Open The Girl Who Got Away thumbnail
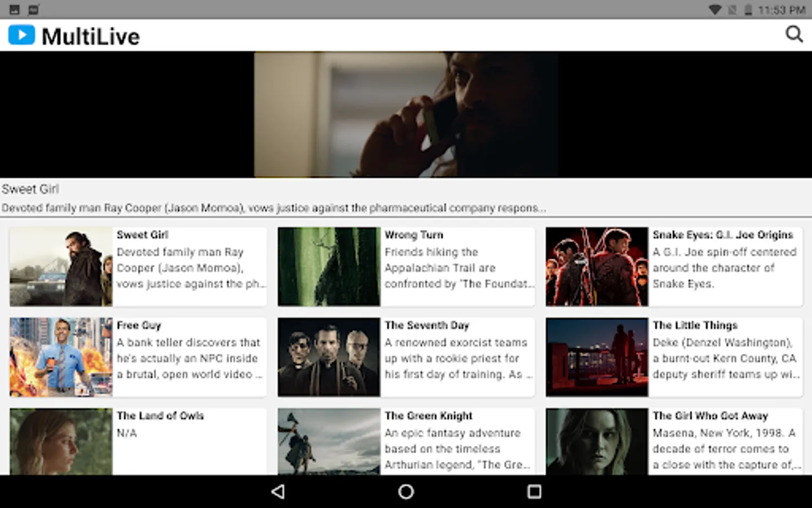 point(597,441)
